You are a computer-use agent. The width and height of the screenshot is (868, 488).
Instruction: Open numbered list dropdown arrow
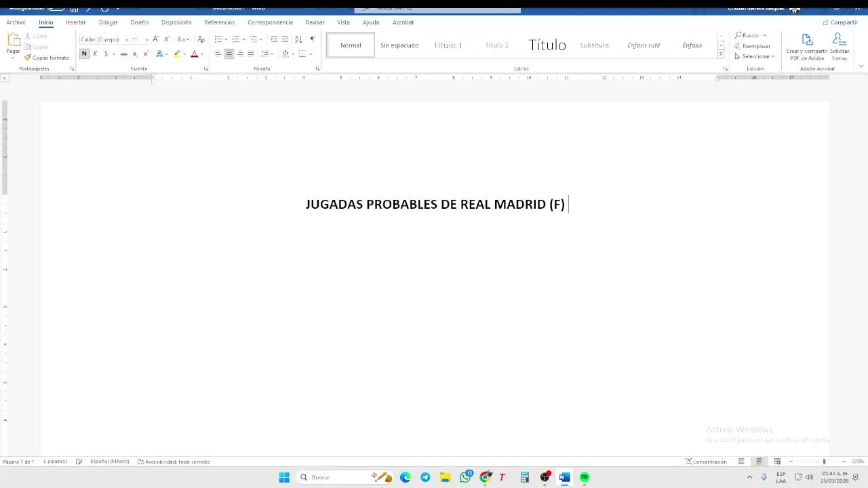tap(243, 39)
